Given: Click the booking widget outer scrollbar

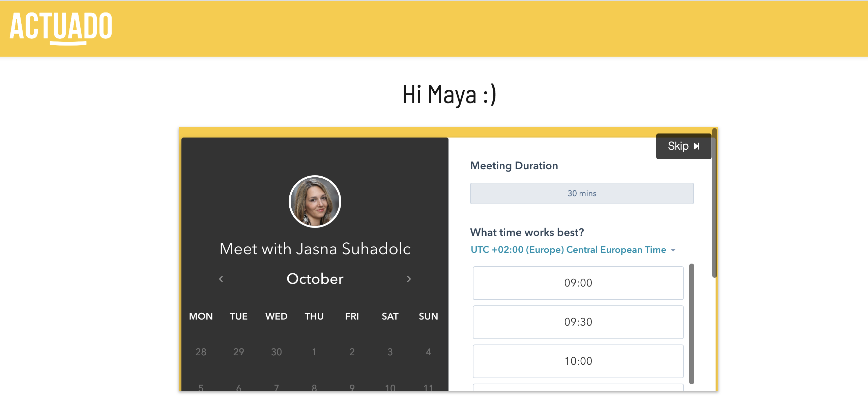Looking at the screenshot, I should coord(714,203).
